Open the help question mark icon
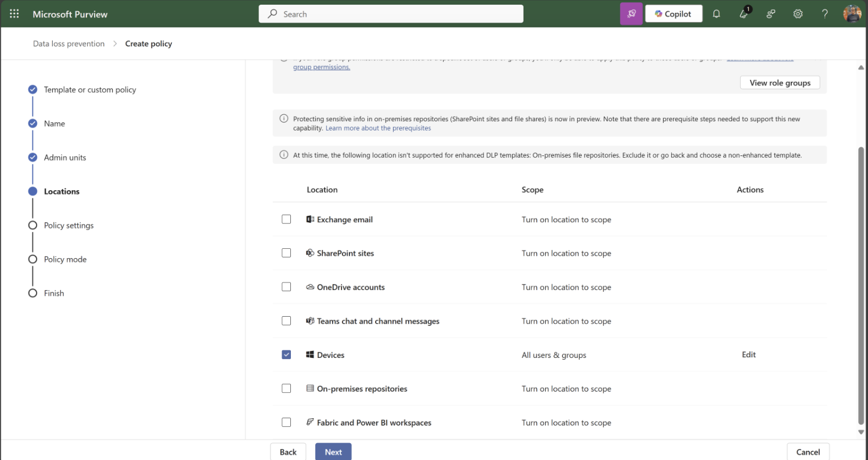This screenshot has height=460, width=868. 824,14
